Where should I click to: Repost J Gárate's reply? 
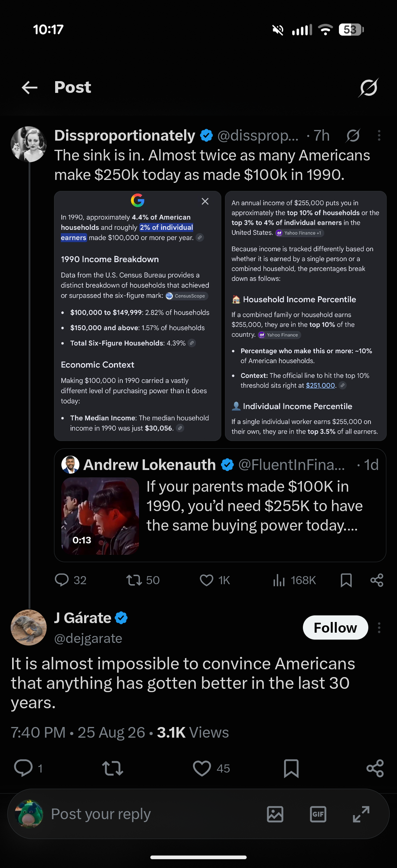pos(112,768)
